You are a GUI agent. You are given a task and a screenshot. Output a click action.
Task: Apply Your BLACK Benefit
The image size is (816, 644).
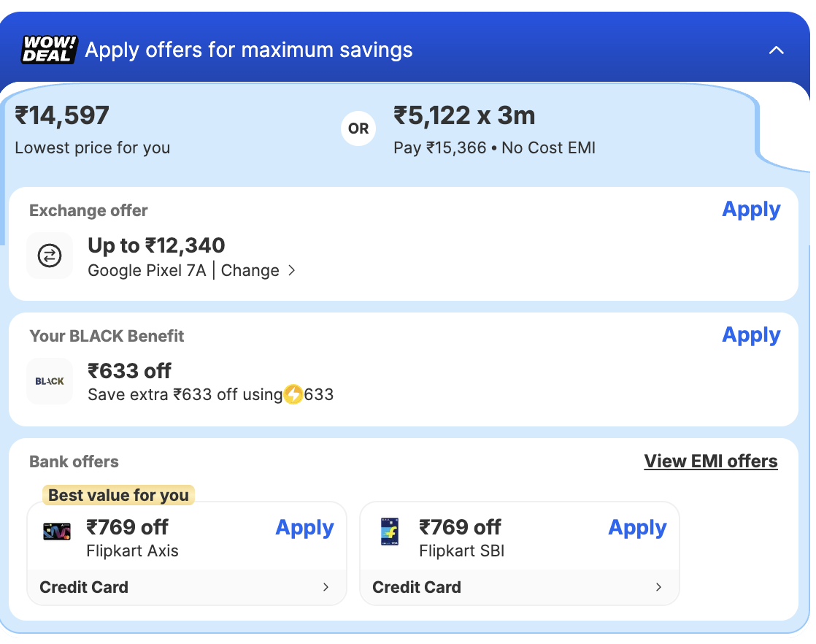click(751, 335)
